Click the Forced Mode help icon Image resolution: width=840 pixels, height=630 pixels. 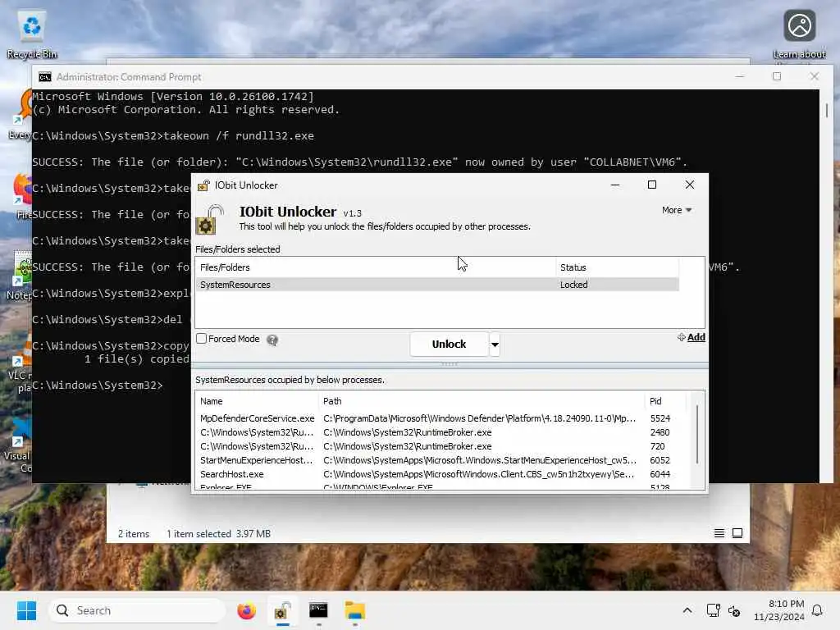click(272, 340)
